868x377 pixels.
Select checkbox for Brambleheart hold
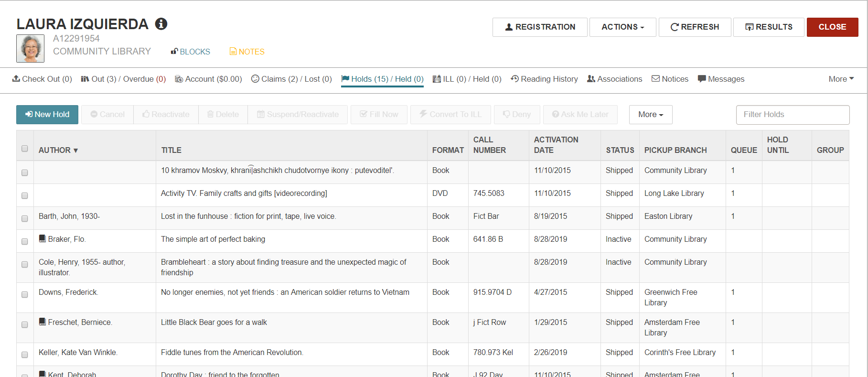(x=25, y=264)
